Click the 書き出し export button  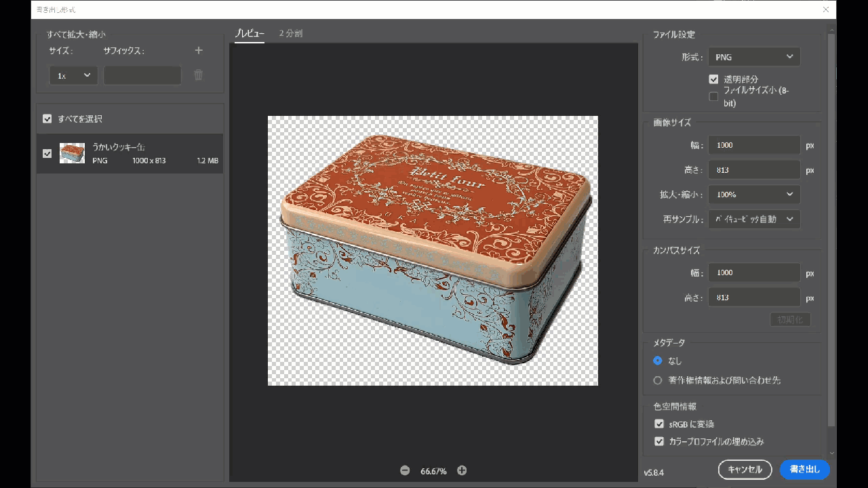pyautogui.click(x=805, y=469)
